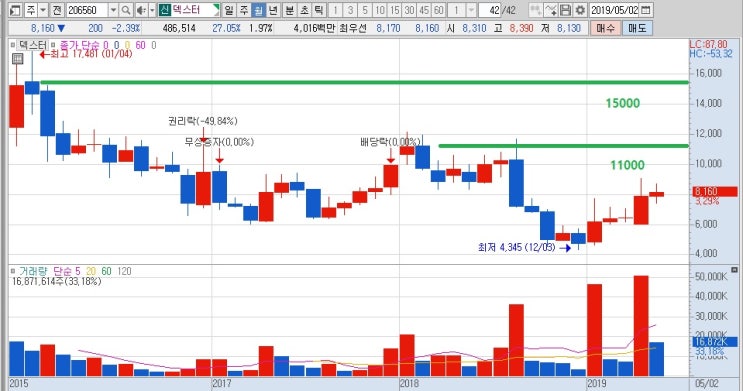Click the 최우선 best quote label
Screen dimensions: 743x391
point(353,28)
